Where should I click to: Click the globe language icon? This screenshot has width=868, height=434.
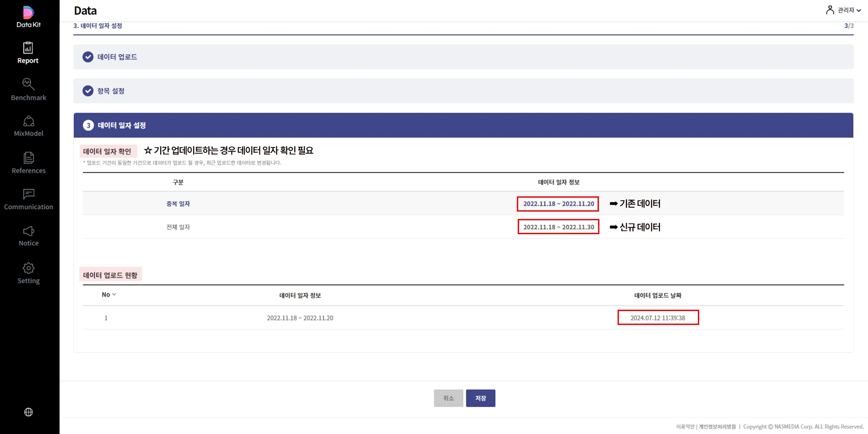(x=29, y=412)
